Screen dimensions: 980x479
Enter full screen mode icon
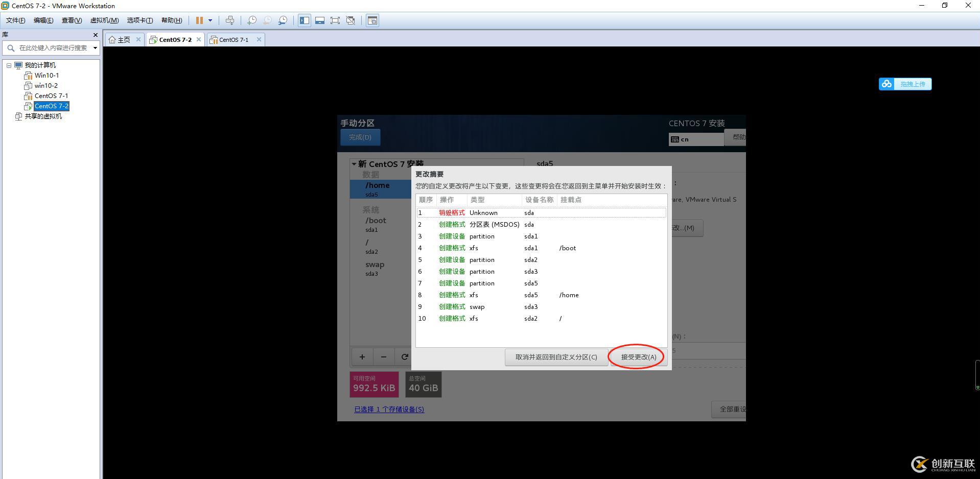coord(335,20)
